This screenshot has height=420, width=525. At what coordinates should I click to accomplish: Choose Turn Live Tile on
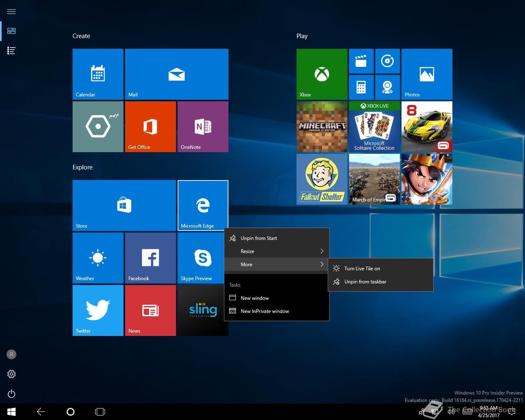click(381, 269)
